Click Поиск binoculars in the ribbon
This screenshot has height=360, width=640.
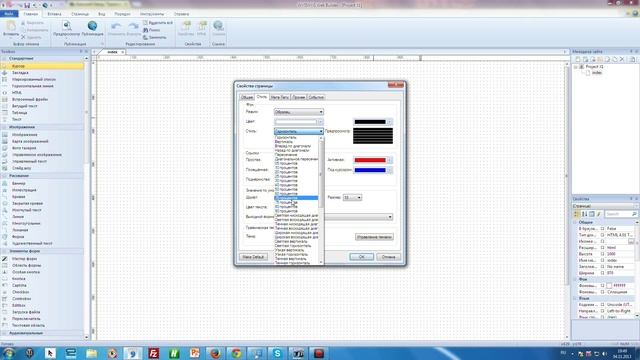point(152,30)
